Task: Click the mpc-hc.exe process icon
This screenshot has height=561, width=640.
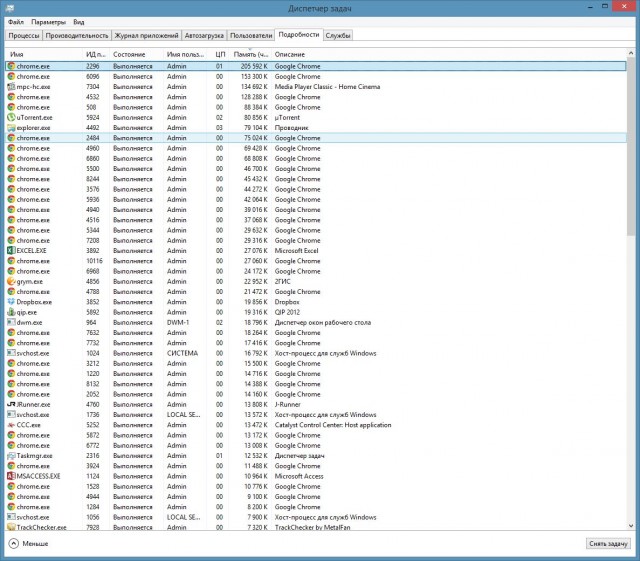Action: [x=11, y=87]
